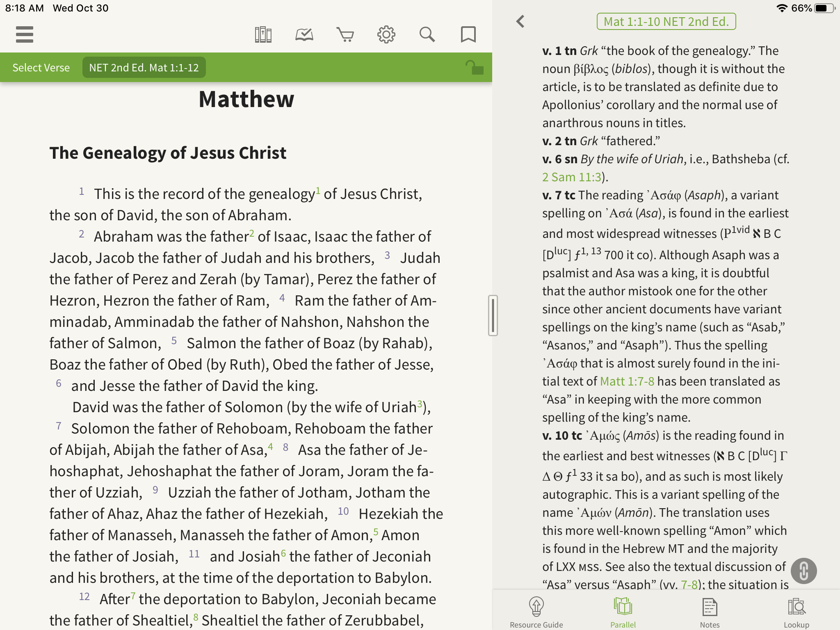Tap footnote 7 after 'After'
The image size is (840, 630).
click(133, 596)
